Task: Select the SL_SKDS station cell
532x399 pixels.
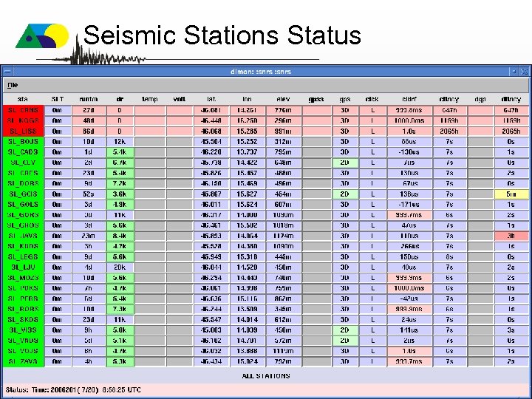Action: coord(24,320)
